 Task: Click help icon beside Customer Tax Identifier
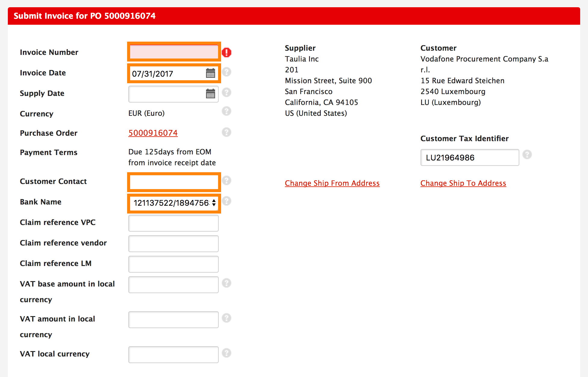527,155
